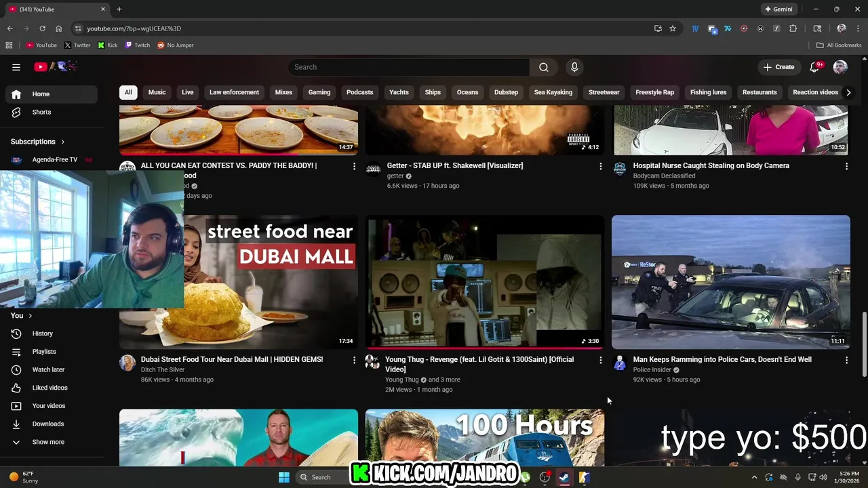Open Shorts in the sidebar
The image size is (868, 488).
coord(52,112)
